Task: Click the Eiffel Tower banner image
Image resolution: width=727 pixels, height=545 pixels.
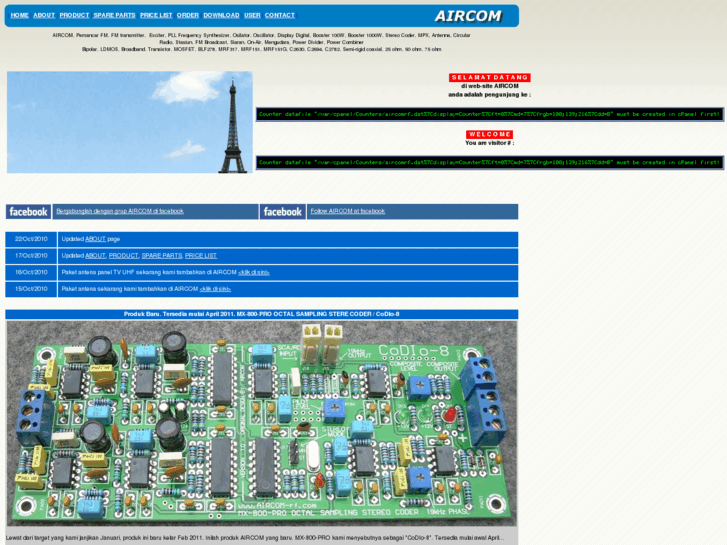Action: 130,122
